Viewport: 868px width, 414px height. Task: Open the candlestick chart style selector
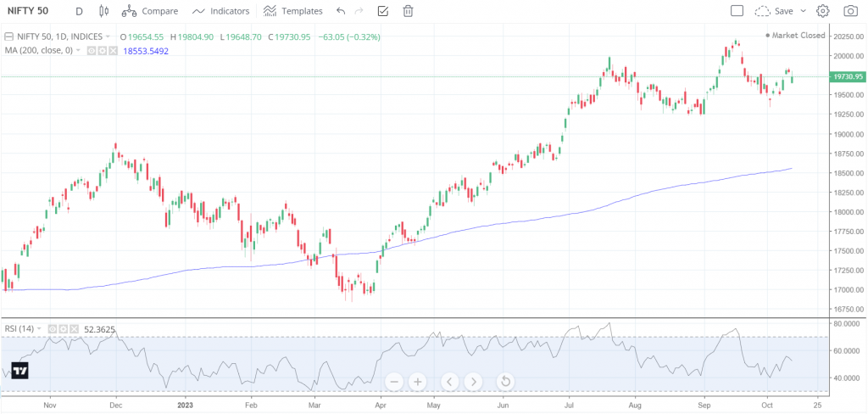point(103,10)
